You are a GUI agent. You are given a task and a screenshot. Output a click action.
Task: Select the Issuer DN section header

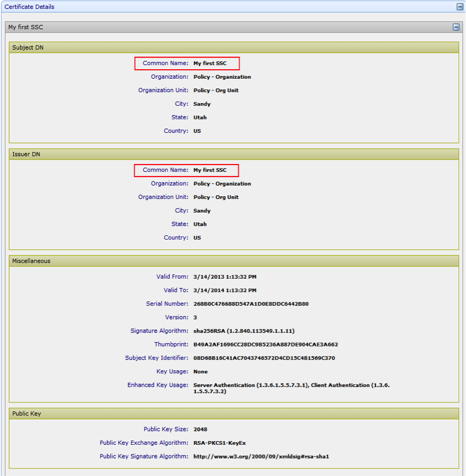coord(26,154)
